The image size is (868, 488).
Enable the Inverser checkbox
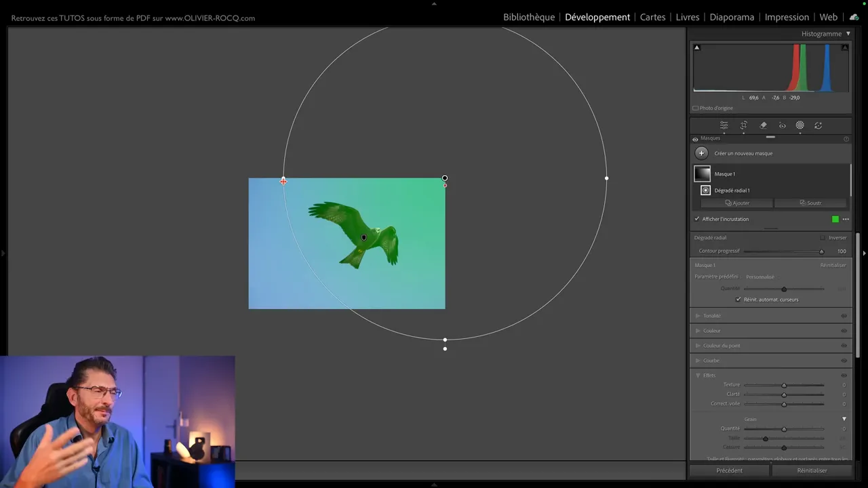(x=823, y=238)
